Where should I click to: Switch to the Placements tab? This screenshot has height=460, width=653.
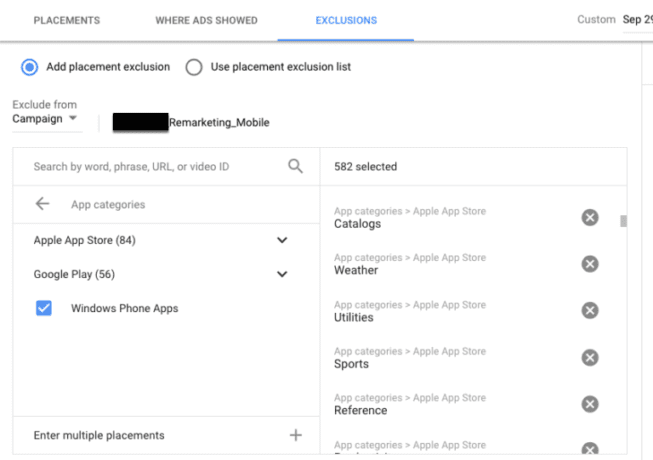(x=67, y=20)
